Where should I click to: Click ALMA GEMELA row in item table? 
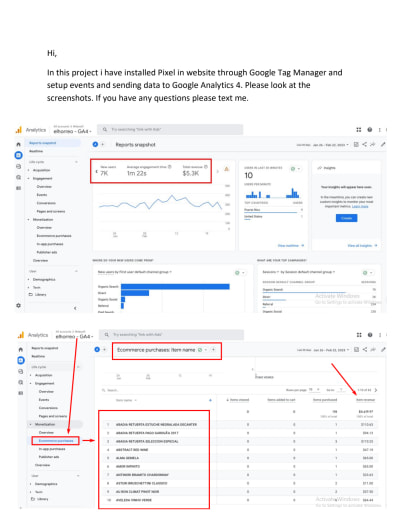click(238, 458)
